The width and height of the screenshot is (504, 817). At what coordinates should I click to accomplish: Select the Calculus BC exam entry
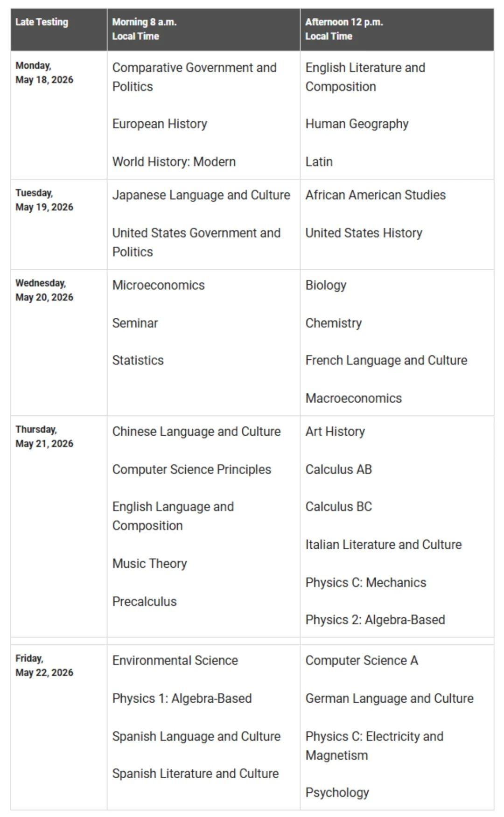click(x=339, y=507)
